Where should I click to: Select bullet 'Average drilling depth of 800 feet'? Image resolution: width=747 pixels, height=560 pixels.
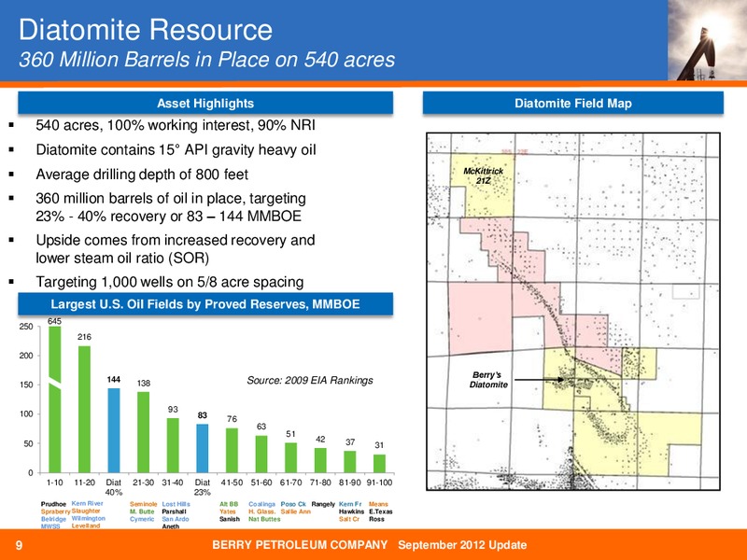pyautogui.click(x=142, y=175)
